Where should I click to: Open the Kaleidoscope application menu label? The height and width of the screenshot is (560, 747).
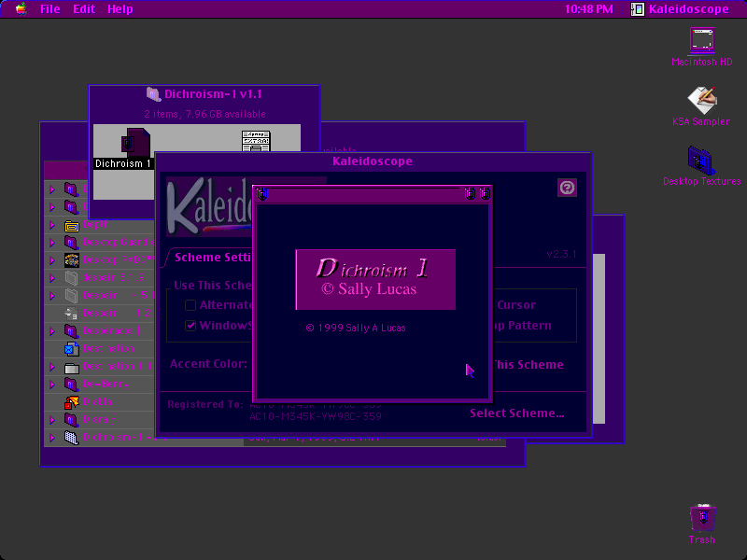click(689, 9)
